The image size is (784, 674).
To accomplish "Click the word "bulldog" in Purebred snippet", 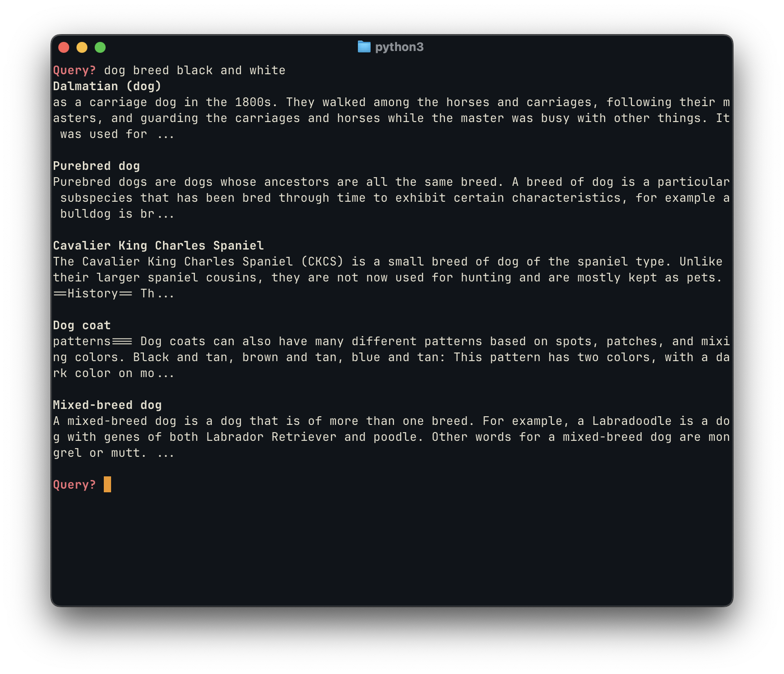I will 85,214.
